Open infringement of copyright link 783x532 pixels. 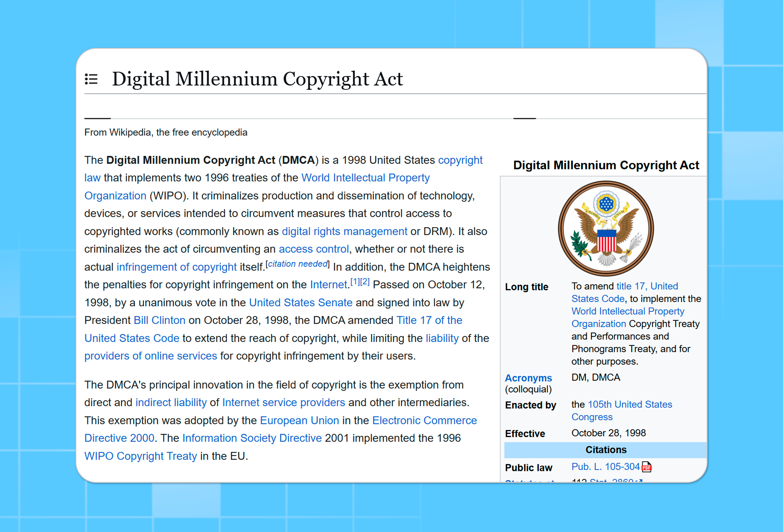(177, 267)
